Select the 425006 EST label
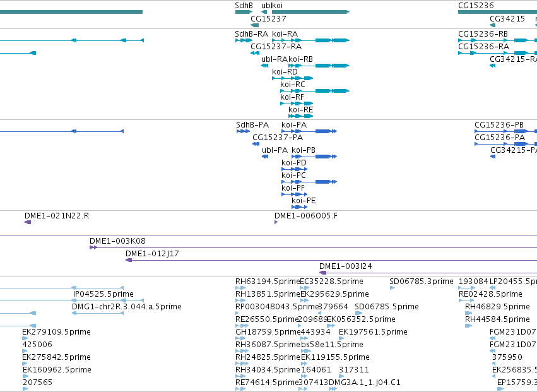 pos(37,345)
